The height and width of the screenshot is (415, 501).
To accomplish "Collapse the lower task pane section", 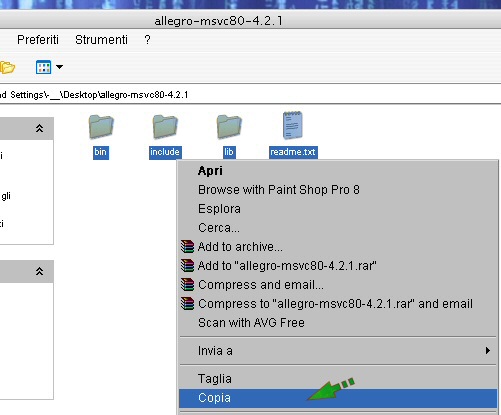I will 39,271.
